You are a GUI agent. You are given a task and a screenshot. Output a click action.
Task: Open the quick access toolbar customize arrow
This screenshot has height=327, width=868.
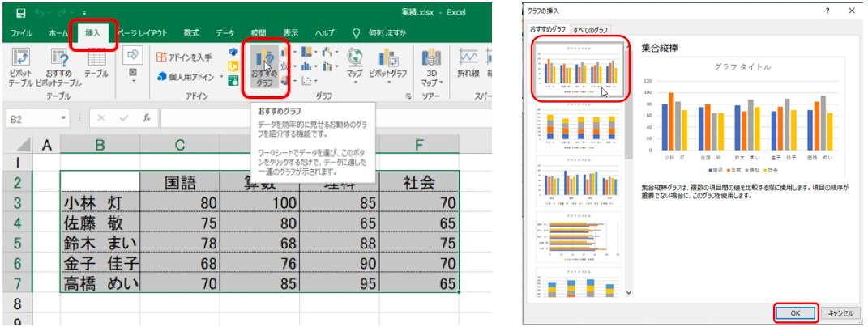[x=83, y=13]
